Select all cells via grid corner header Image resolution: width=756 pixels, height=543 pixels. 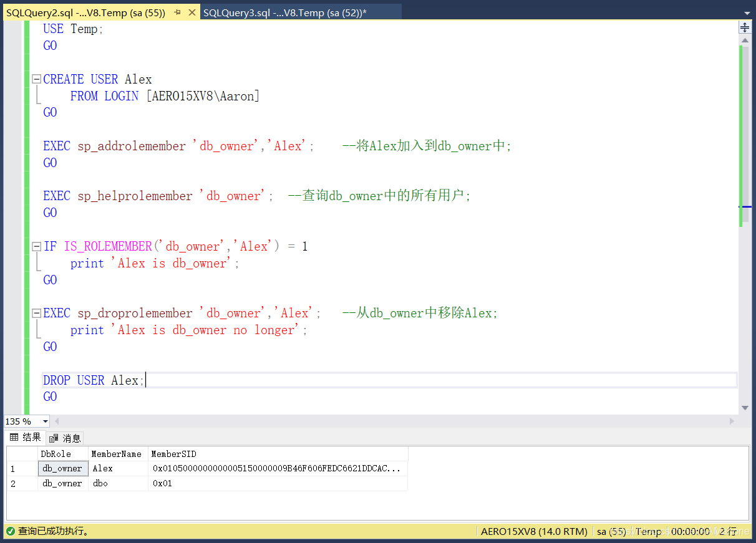click(x=22, y=454)
